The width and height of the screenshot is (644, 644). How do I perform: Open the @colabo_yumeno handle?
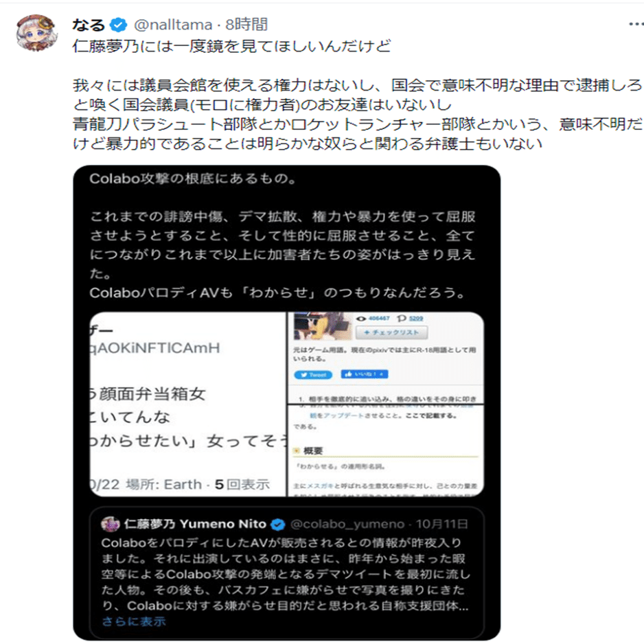click(347, 524)
